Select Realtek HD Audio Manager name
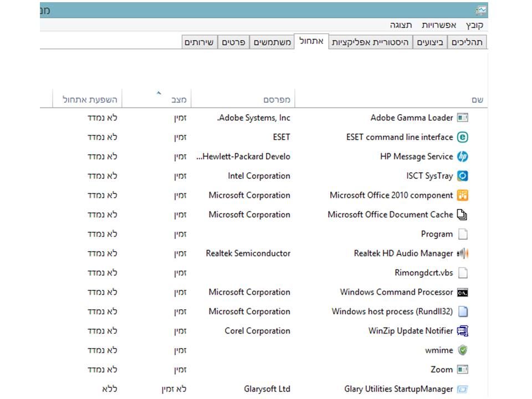532x399 pixels. [403, 253]
